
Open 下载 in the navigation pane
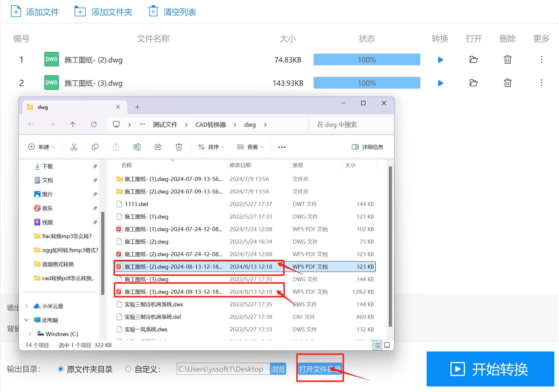click(48, 166)
